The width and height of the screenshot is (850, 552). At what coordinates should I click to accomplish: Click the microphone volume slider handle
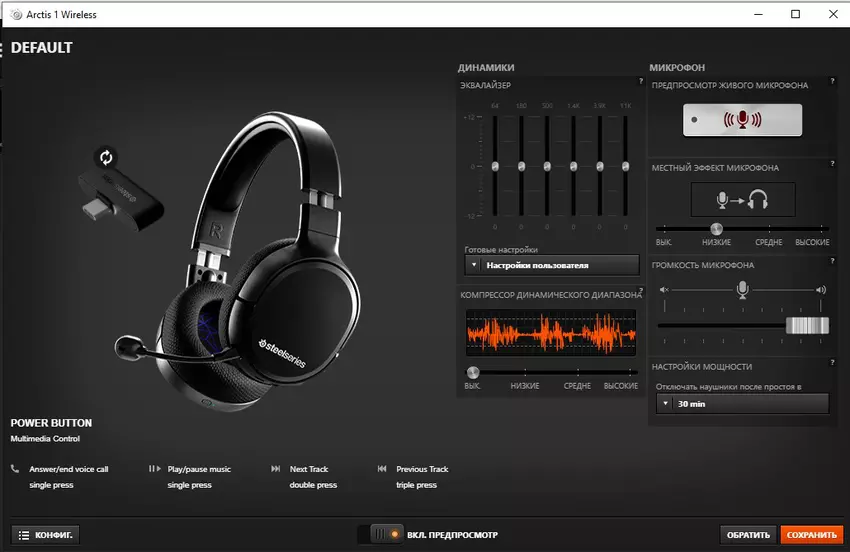[x=807, y=325]
